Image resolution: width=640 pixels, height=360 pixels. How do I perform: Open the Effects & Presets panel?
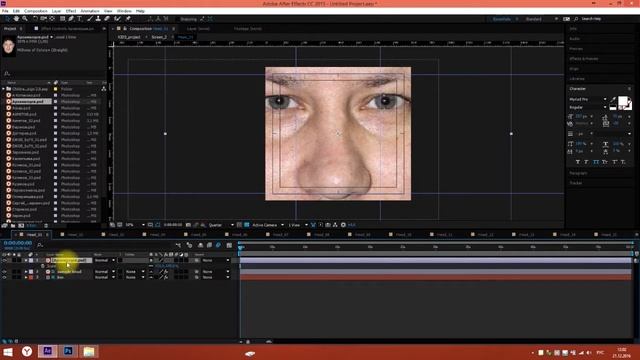pos(584,59)
